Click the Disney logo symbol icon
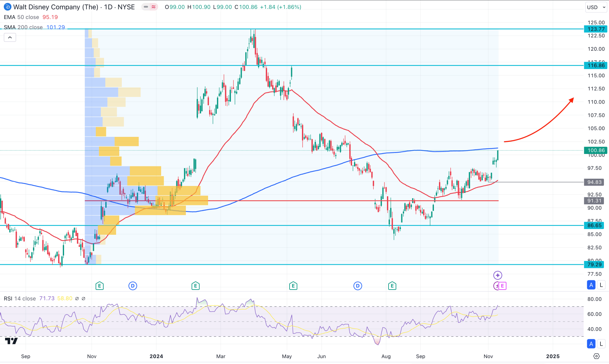Screen dimensions: 609x364 [8, 7]
